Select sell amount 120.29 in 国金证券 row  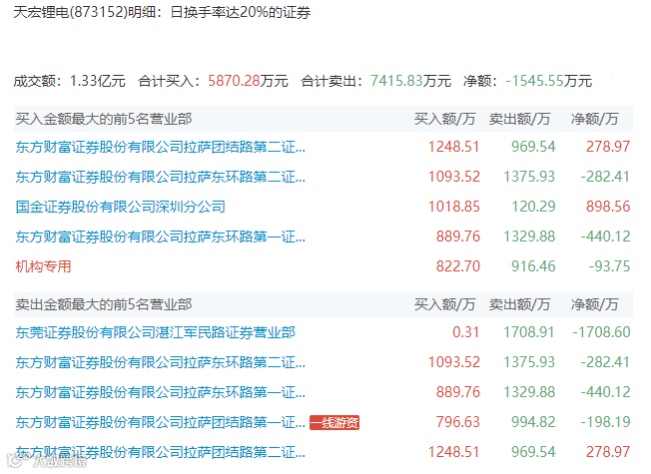534,207
